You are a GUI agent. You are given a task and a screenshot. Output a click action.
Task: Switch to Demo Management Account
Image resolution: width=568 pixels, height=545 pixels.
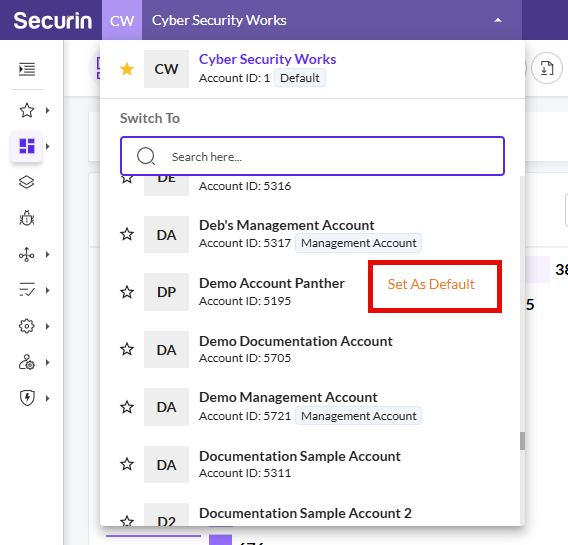click(288, 397)
